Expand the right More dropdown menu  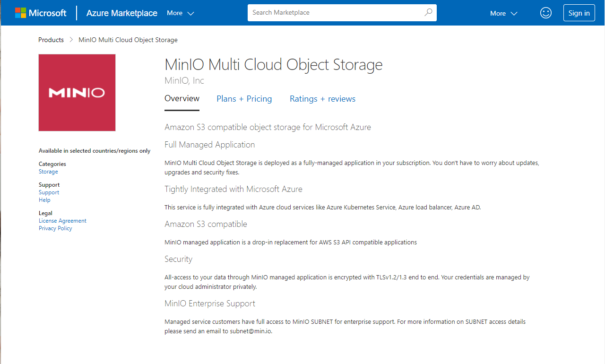pos(504,13)
